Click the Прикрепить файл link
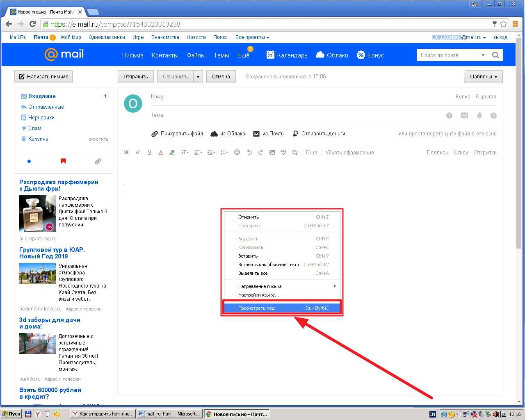Image resolution: width=525 pixels, height=420 pixels. (181, 134)
